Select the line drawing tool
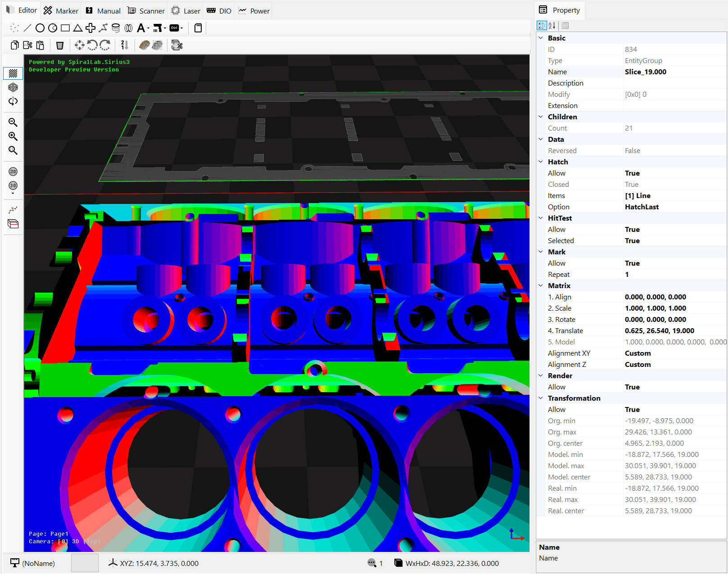 27,28
